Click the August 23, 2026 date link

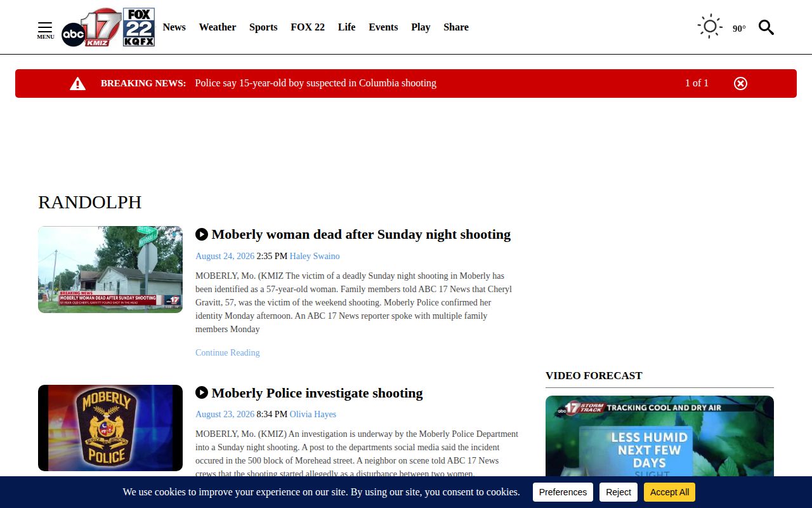pyautogui.click(x=225, y=414)
